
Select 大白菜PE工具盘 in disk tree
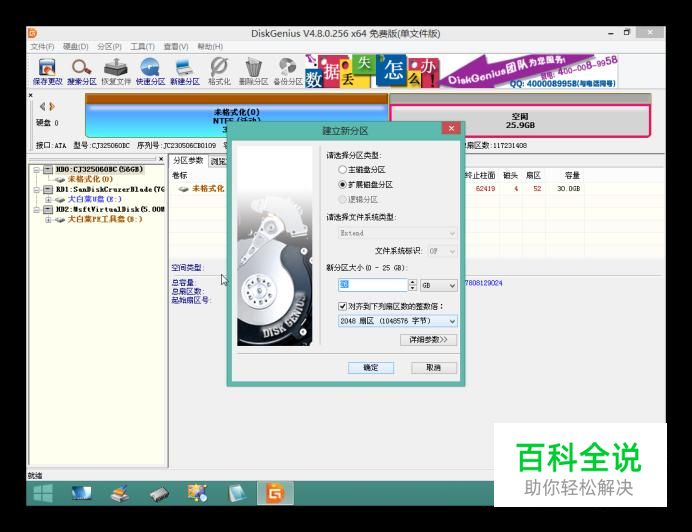(x=105, y=219)
